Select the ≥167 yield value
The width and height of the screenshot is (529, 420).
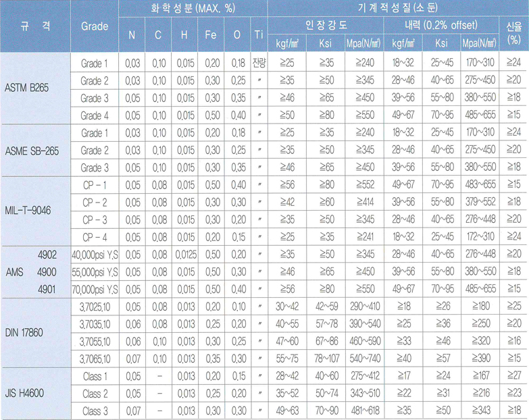(481, 375)
